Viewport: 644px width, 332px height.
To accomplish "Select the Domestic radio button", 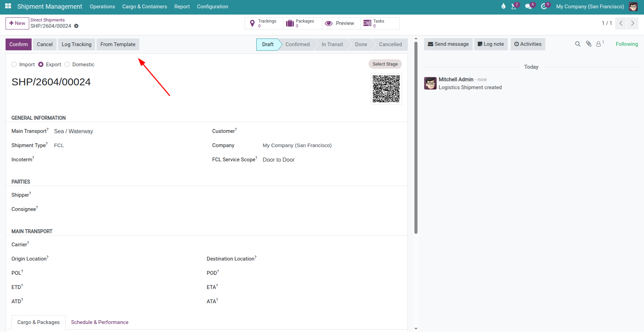I will pyautogui.click(x=67, y=65).
